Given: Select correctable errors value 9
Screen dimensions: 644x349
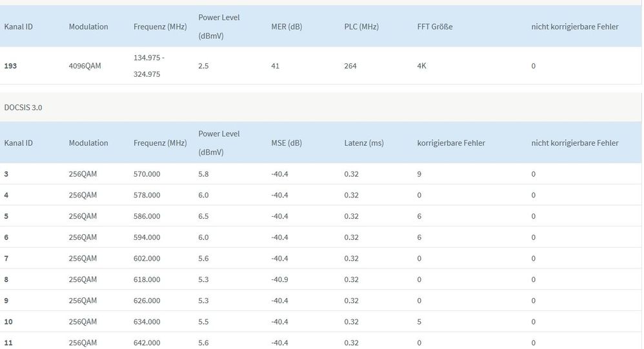Looking at the screenshot, I should pos(419,174).
